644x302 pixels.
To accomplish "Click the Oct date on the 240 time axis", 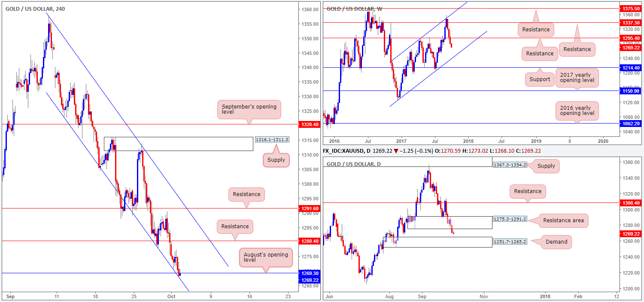I will (x=172, y=296).
